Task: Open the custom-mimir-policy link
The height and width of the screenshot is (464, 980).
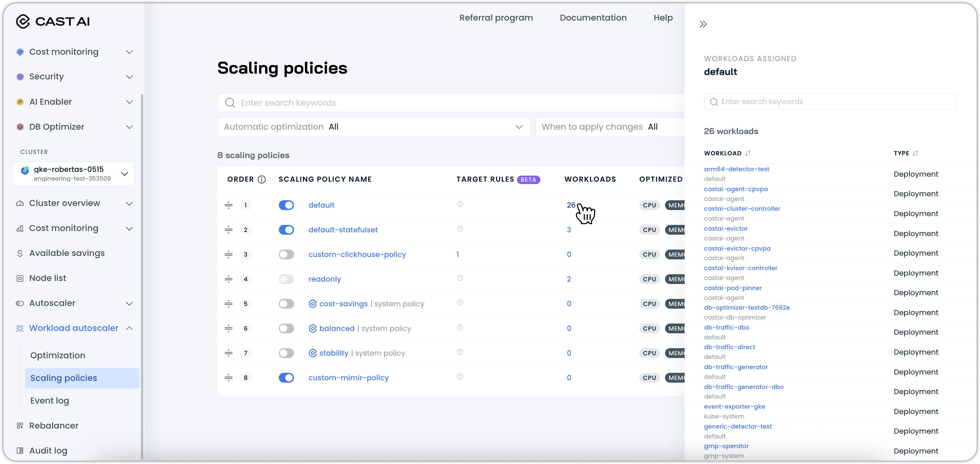Action: 348,378
